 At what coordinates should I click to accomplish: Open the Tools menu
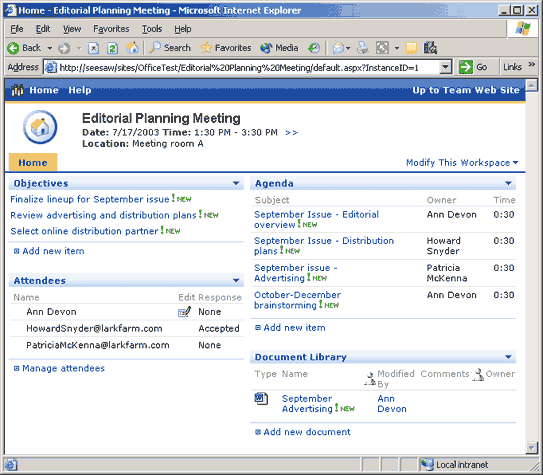pos(152,29)
